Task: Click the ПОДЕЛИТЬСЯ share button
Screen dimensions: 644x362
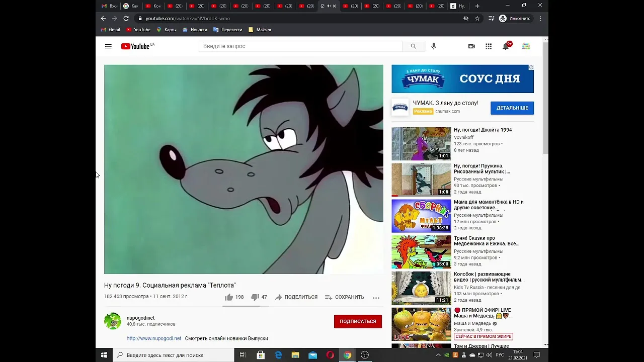Action: [x=296, y=297]
